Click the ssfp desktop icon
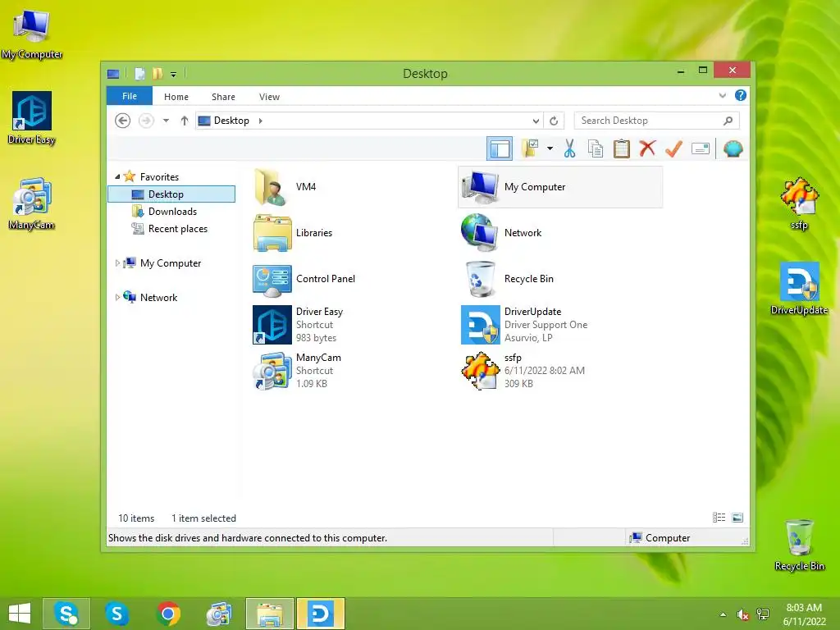Screen dimensions: 840x630 pyautogui.click(x=799, y=204)
